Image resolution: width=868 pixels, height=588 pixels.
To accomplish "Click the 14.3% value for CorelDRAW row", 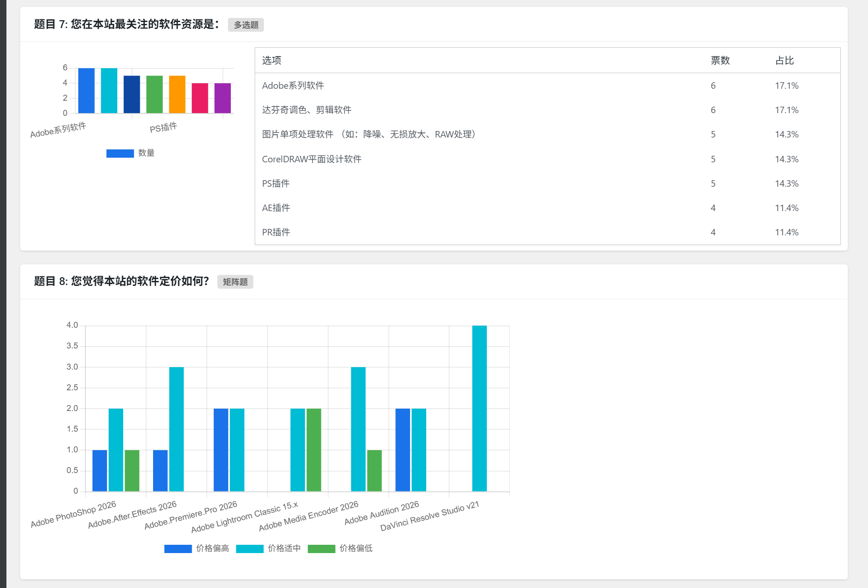I will click(787, 159).
